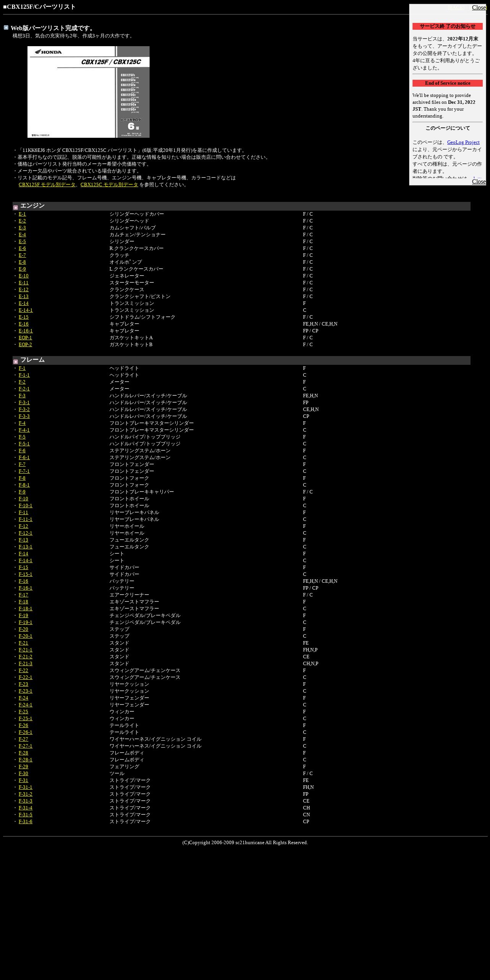Click the copyright sc21hurricane footer text
The width and height of the screenshot is (490, 980).
[245, 843]
